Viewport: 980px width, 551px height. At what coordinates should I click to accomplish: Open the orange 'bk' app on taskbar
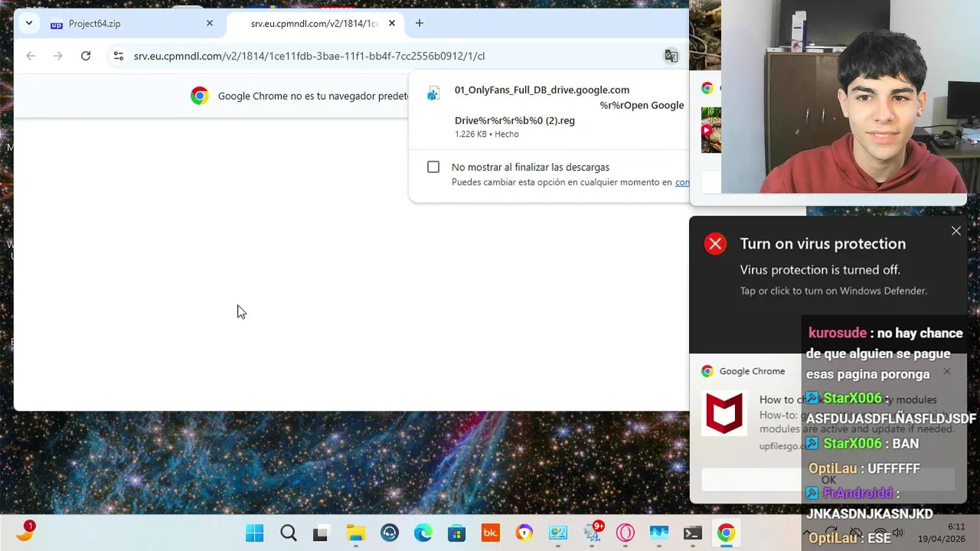tap(491, 533)
